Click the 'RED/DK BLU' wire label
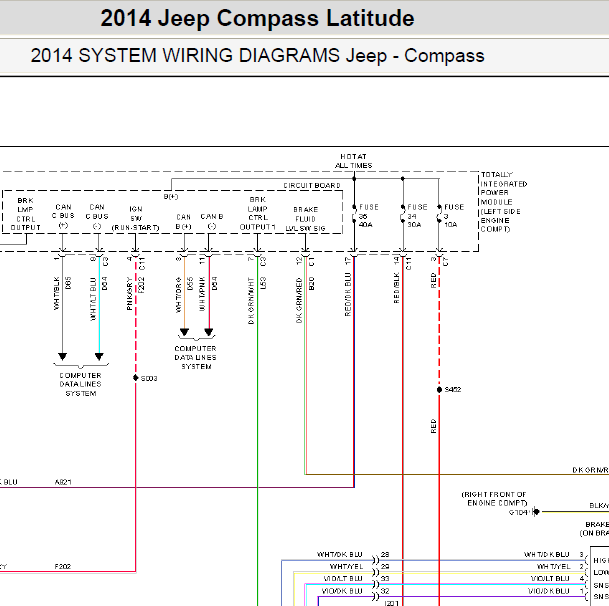 348,294
